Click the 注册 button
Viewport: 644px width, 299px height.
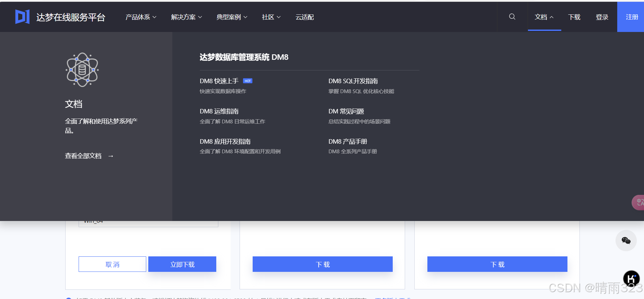[x=631, y=17]
